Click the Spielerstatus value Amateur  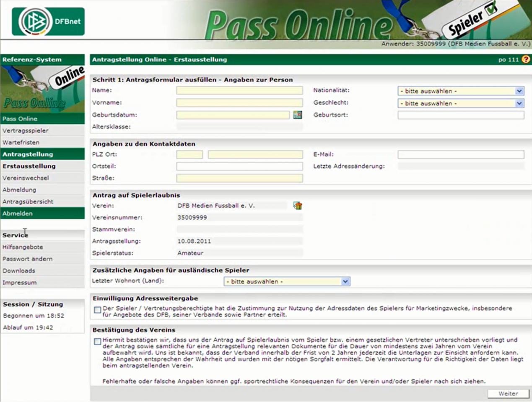(190, 253)
